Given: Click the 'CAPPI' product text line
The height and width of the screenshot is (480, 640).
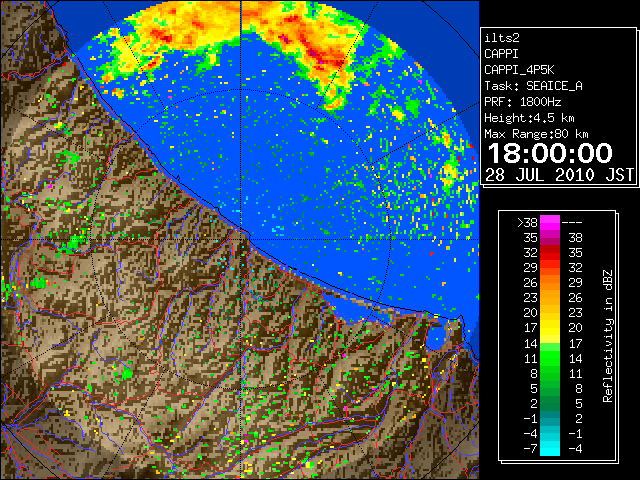Looking at the screenshot, I should (x=501, y=54).
